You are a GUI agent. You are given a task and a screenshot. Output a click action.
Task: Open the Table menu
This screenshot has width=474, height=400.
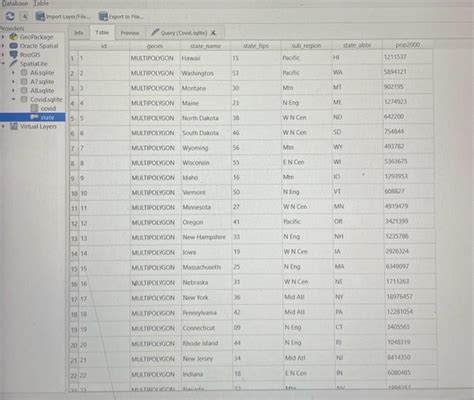coord(41,3)
